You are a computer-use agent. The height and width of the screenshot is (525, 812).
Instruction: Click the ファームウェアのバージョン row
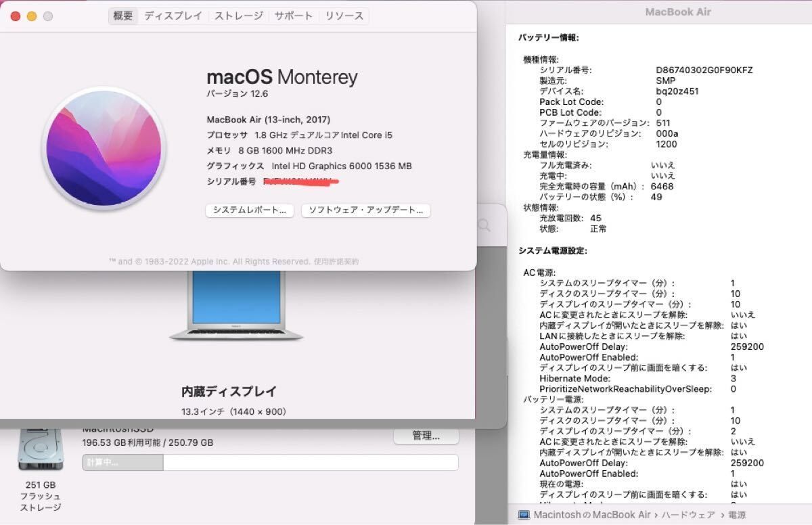[x=604, y=123]
